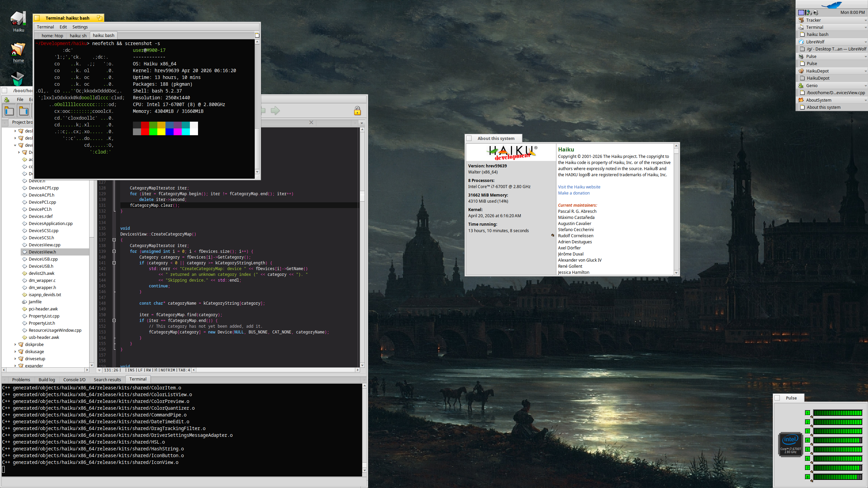
Task: Toggle the projects pane toolbar icon
Action: coord(9,111)
